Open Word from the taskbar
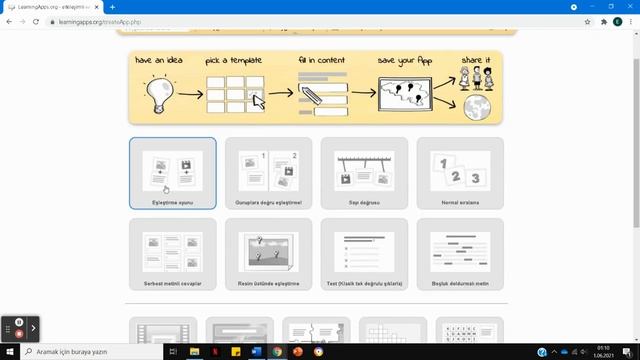This screenshot has width=640, height=360. pyautogui.click(x=256, y=351)
